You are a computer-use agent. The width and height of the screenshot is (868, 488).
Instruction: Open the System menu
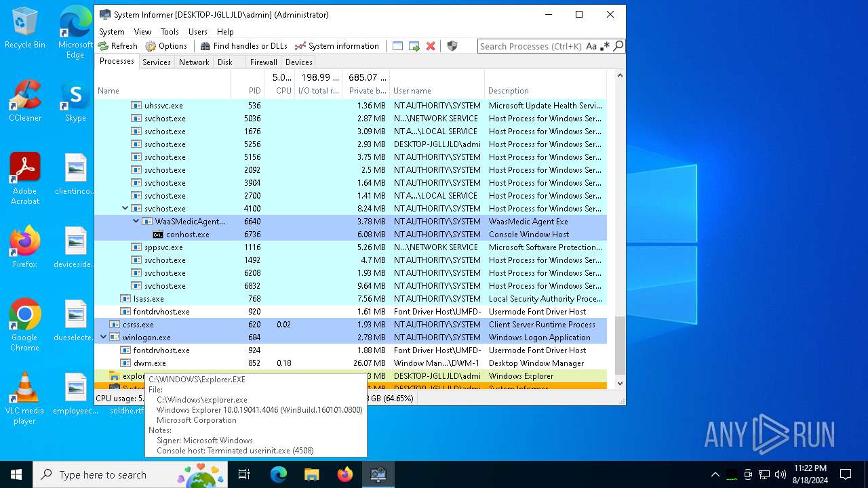click(x=112, y=31)
